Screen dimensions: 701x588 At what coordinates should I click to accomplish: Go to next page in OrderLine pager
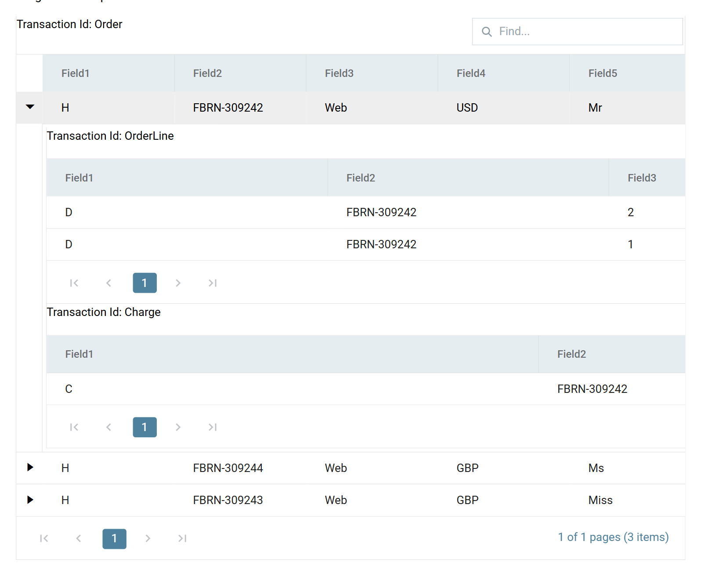point(178,283)
